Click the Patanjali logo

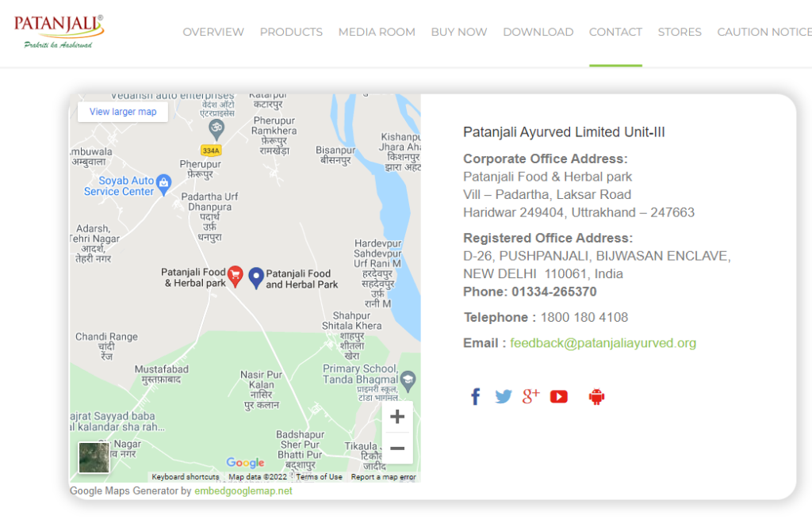pos(59,32)
